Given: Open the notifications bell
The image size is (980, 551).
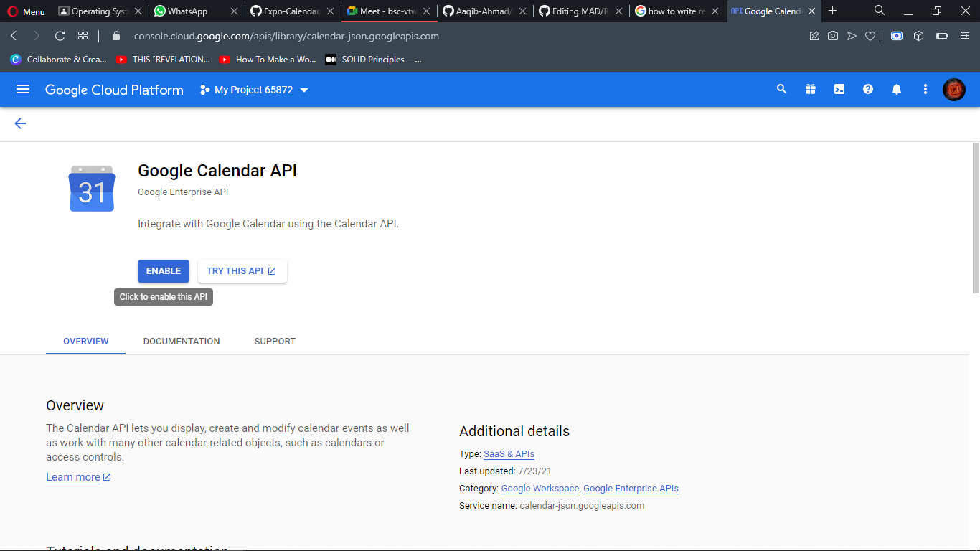Looking at the screenshot, I should tap(897, 89).
